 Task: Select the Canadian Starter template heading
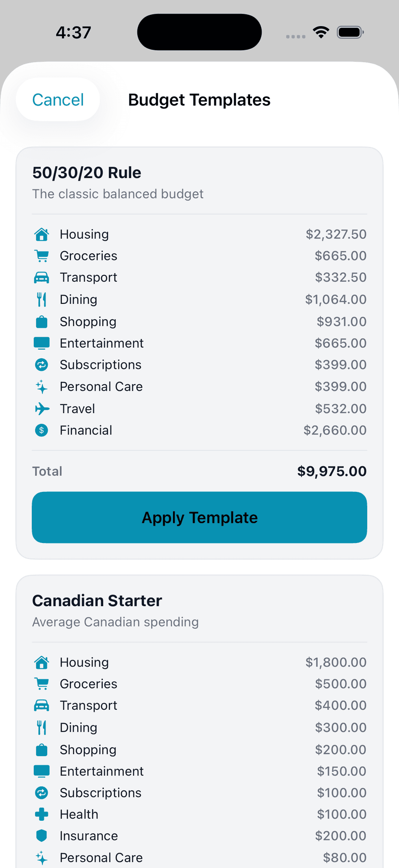tap(97, 601)
